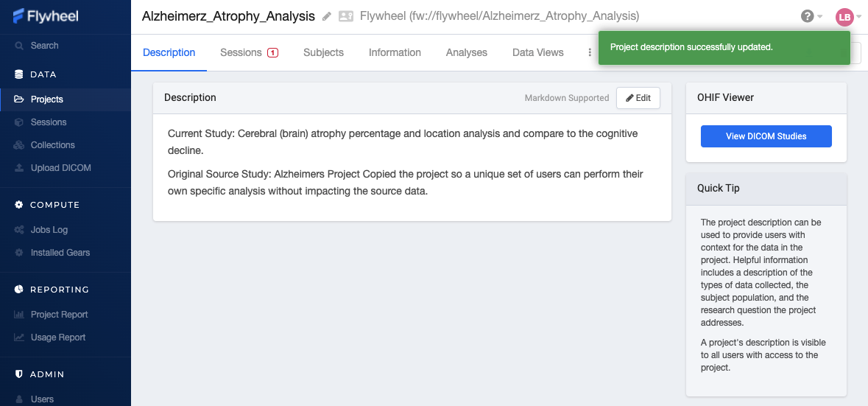Click the Collections cubes icon
The image size is (868, 406).
19,145
